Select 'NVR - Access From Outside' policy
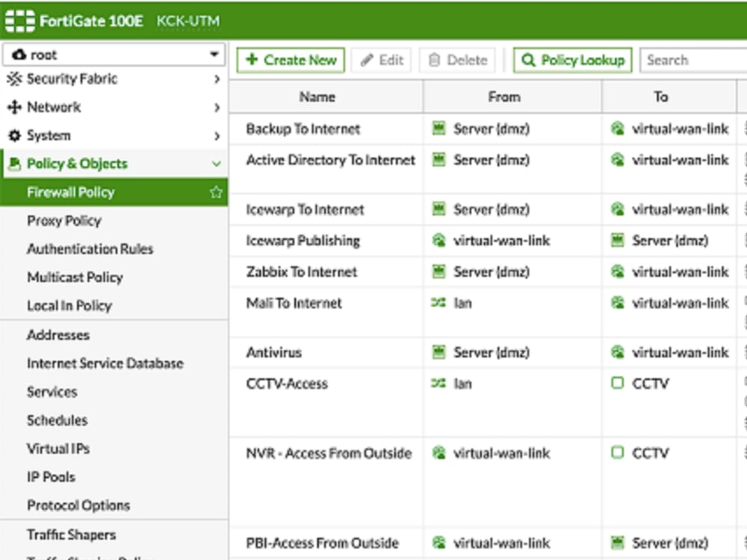 pos(329,453)
